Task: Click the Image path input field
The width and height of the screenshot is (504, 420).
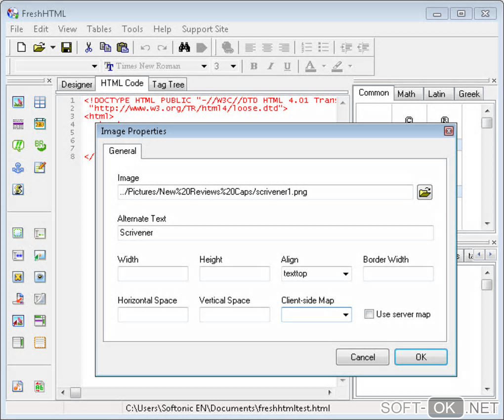Action: [x=265, y=192]
